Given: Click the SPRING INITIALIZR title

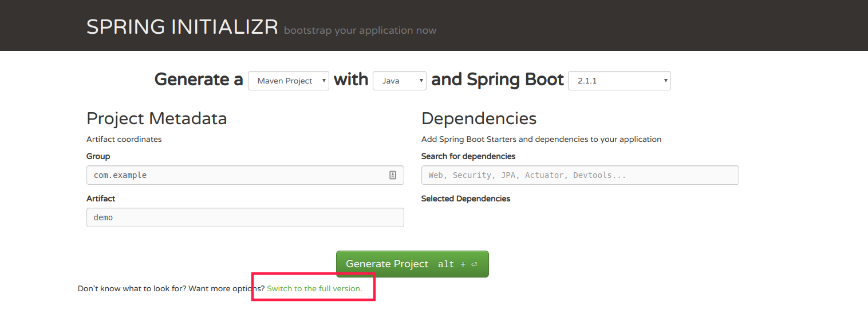Looking at the screenshot, I should 182,27.
